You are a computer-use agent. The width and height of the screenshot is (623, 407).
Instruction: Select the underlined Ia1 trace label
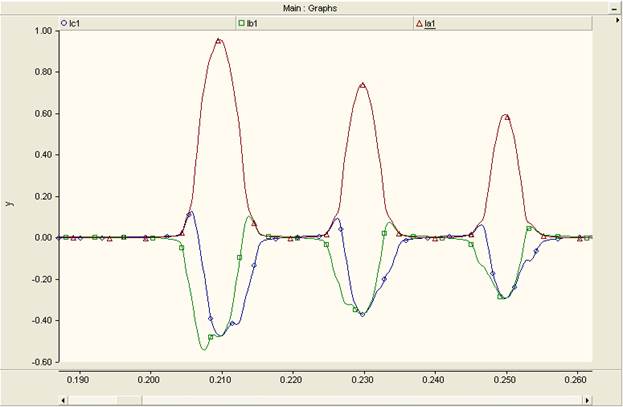coord(430,24)
